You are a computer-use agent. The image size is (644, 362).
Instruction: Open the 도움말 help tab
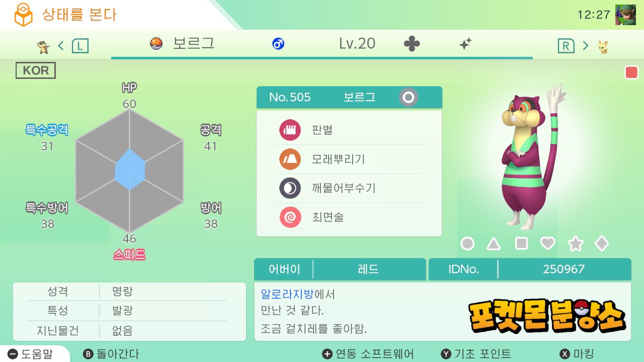[31, 354]
